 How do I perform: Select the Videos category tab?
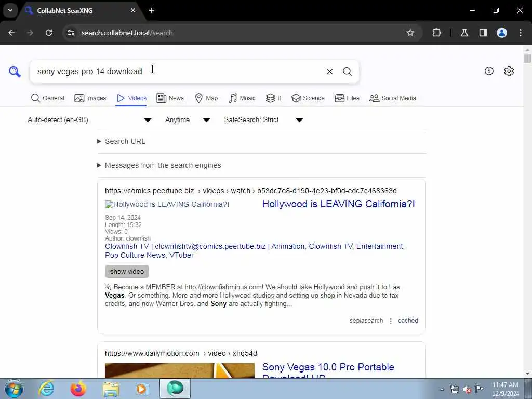coord(131,98)
